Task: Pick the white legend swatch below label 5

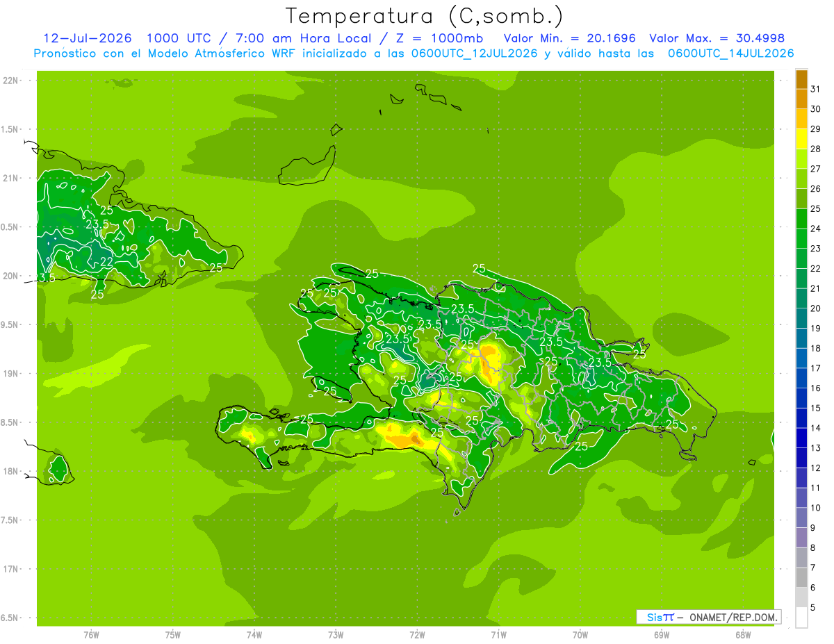Action: (x=801, y=618)
